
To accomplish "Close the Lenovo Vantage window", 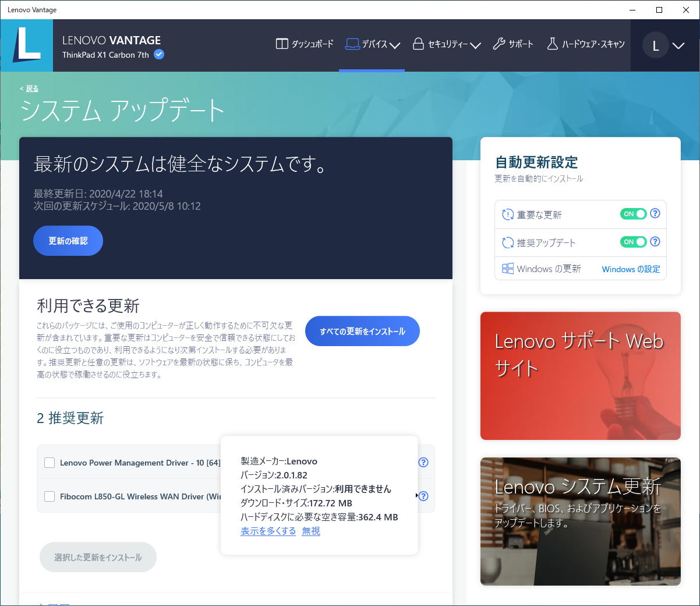I will click(686, 10).
